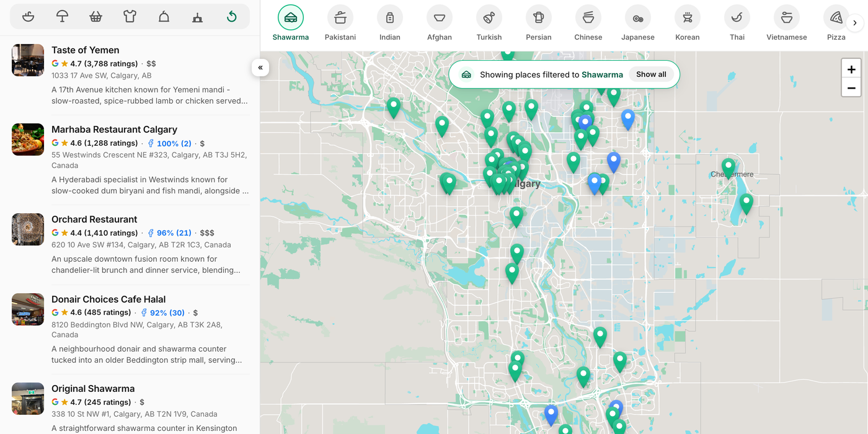Viewport: 868px width, 434px height.
Task: Zoom out the map with minus button
Action: pos(851,88)
